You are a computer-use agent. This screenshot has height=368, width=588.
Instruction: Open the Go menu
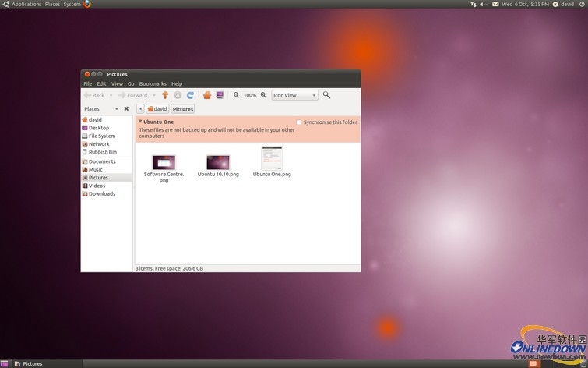tap(131, 83)
